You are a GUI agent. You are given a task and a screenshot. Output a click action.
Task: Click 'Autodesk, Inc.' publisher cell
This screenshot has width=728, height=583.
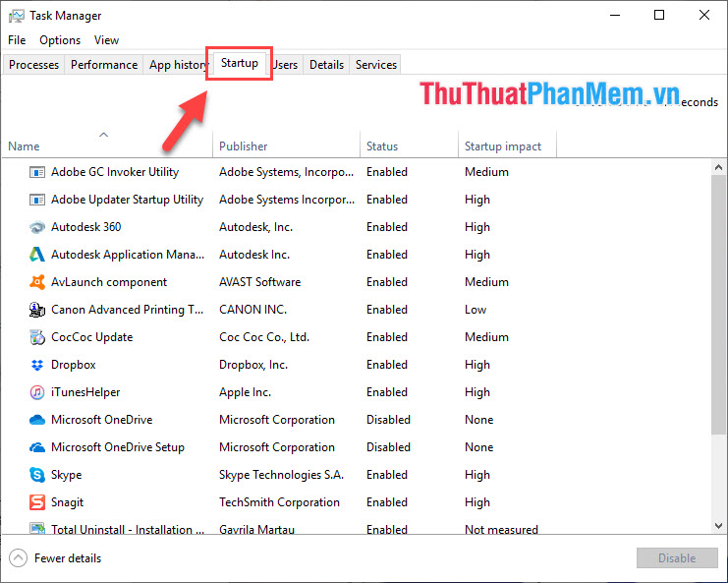point(255,227)
